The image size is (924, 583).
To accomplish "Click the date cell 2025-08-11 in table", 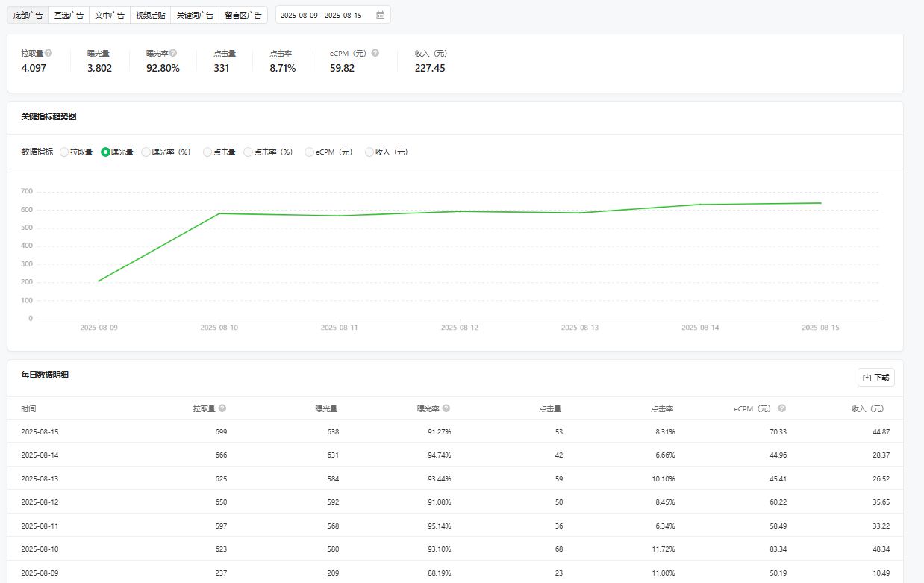I will (40, 526).
